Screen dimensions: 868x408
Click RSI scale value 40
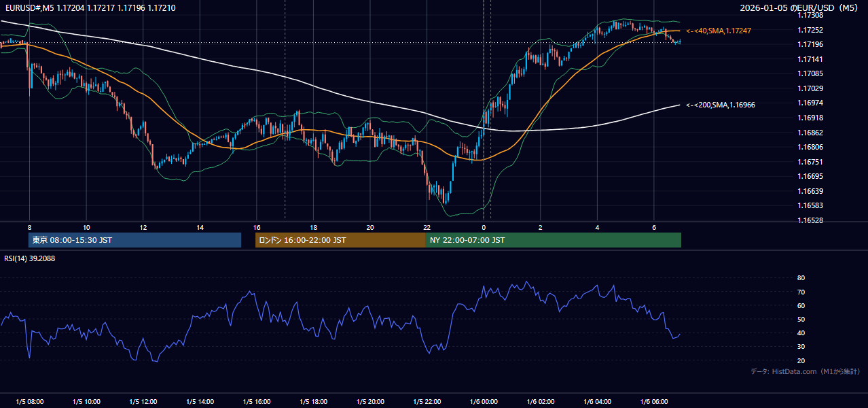[801, 333]
